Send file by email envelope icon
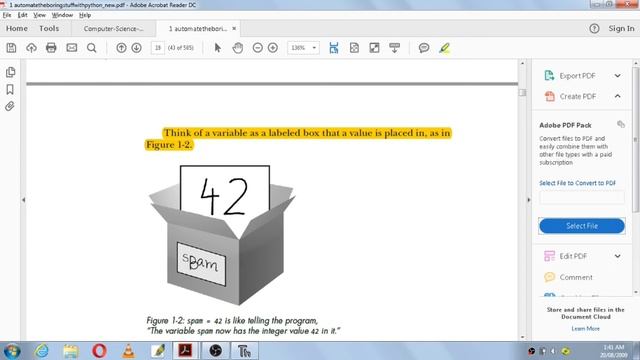This screenshot has height=360, width=640. coord(72,48)
